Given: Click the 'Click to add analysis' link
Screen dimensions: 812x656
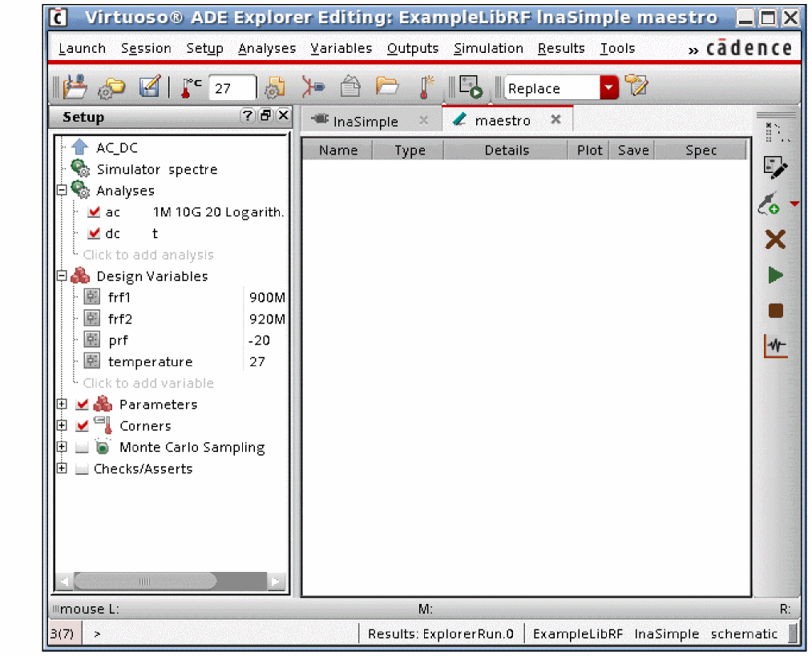Looking at the screenshot, I should [x=148, y=255].
